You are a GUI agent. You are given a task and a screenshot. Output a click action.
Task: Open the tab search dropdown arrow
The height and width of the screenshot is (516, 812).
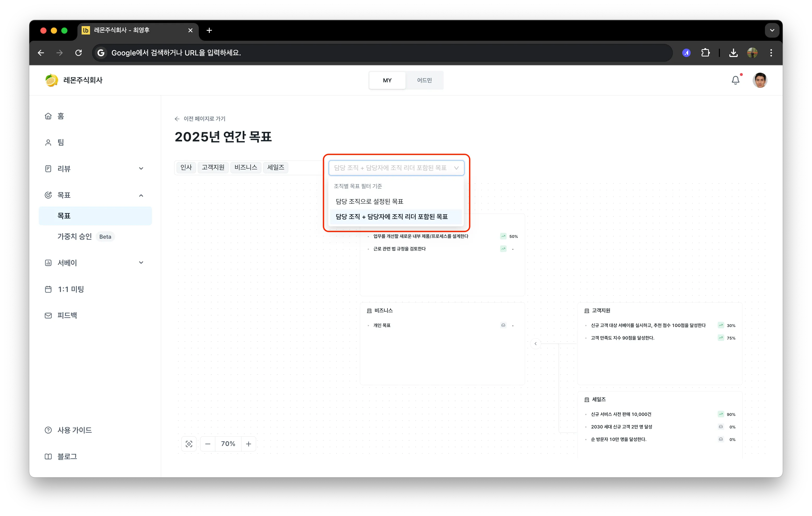772,30
